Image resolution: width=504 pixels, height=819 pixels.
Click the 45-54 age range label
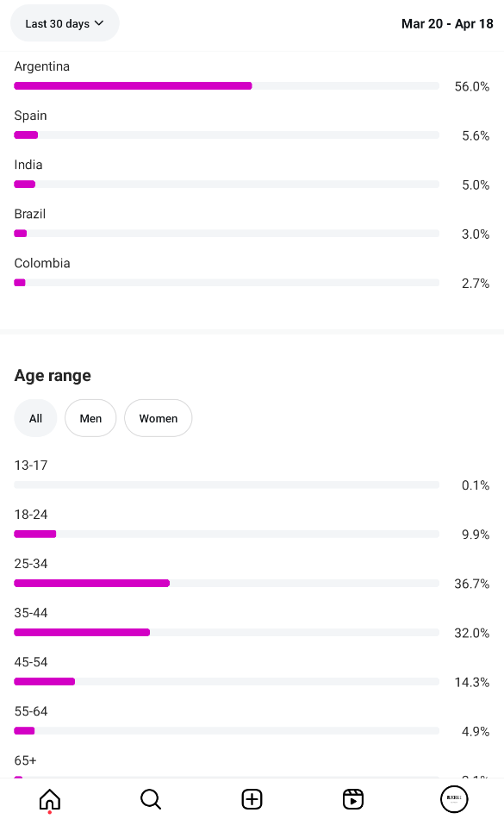click(x=31, y=662)
